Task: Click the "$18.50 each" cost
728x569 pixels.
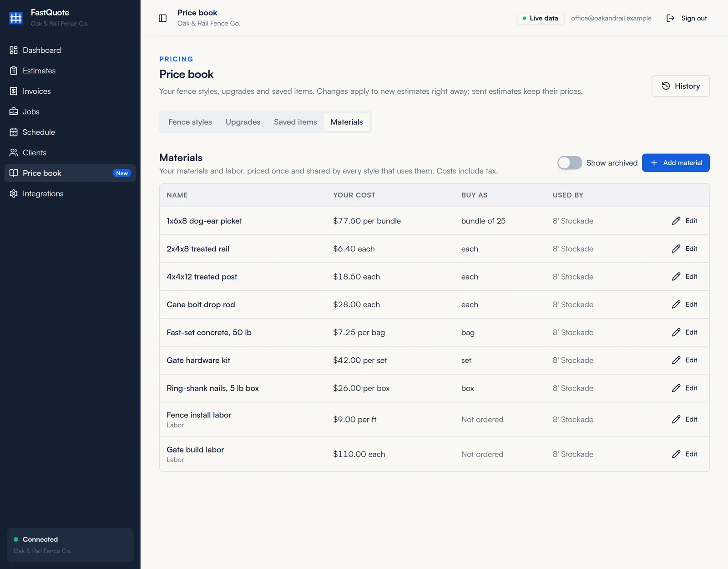Action: click(x=356, y=277)
